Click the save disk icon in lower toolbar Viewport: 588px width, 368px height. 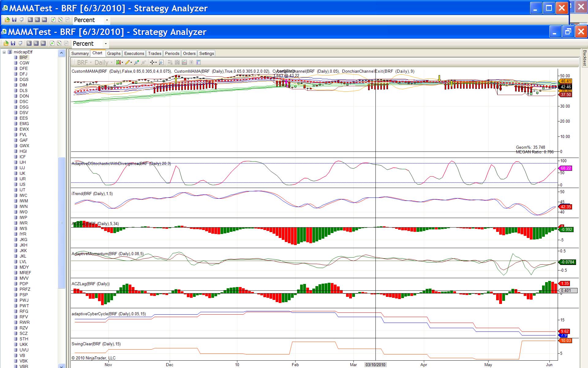pos(13,43)
